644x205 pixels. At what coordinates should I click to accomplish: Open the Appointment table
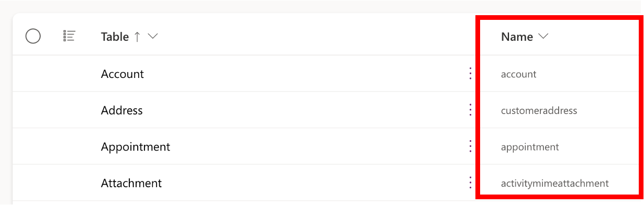point(136,147)
